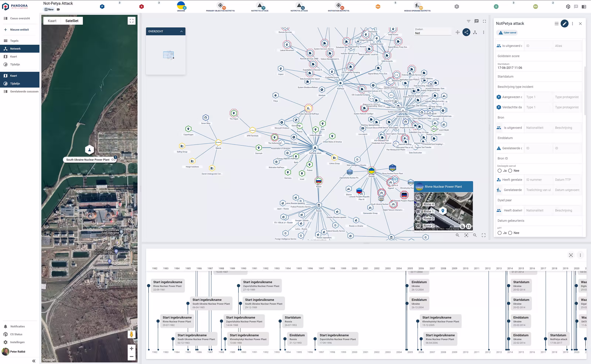Image resolution: width=591 pixels, height=364 pixels.
Task: Switch to the Kaart tab on the map
Action: click(52, 21)
